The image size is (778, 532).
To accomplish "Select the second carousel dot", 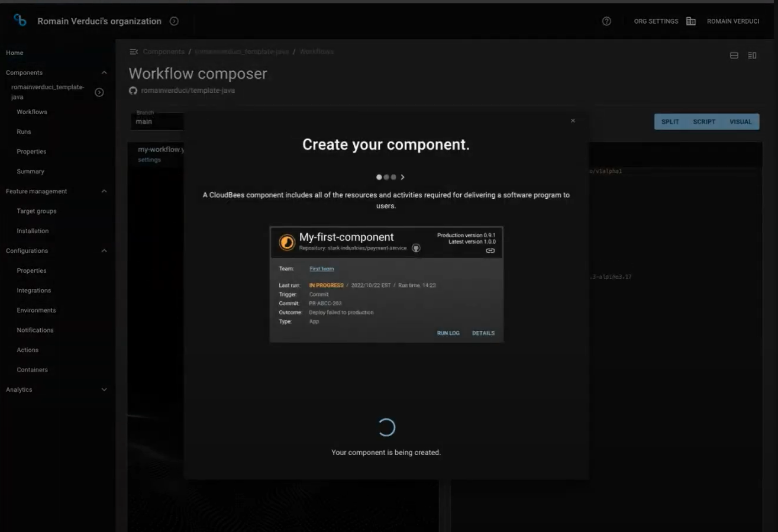I will [386, 177].
